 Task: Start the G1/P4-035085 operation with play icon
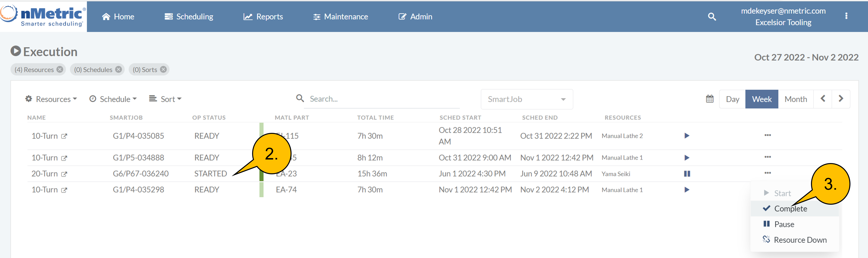click(x=687, y=136)
